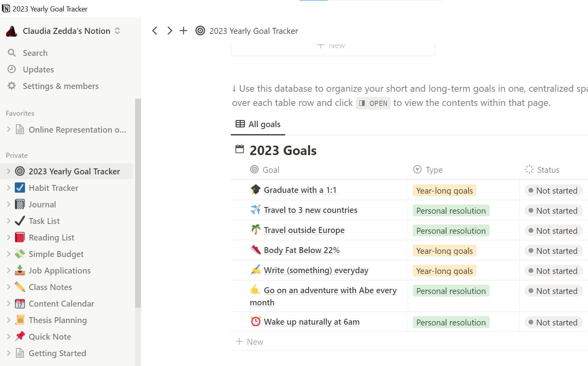Image resolution: width=588 pixels, height=366 pixels.
Task: Open Travel outside Europe goal
Action: pos(304,230)
